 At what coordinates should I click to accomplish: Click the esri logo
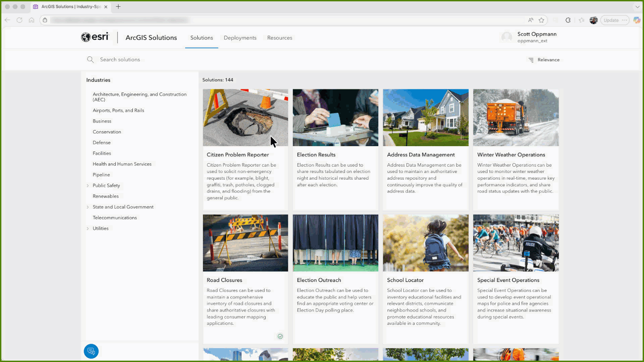(95, 38)
